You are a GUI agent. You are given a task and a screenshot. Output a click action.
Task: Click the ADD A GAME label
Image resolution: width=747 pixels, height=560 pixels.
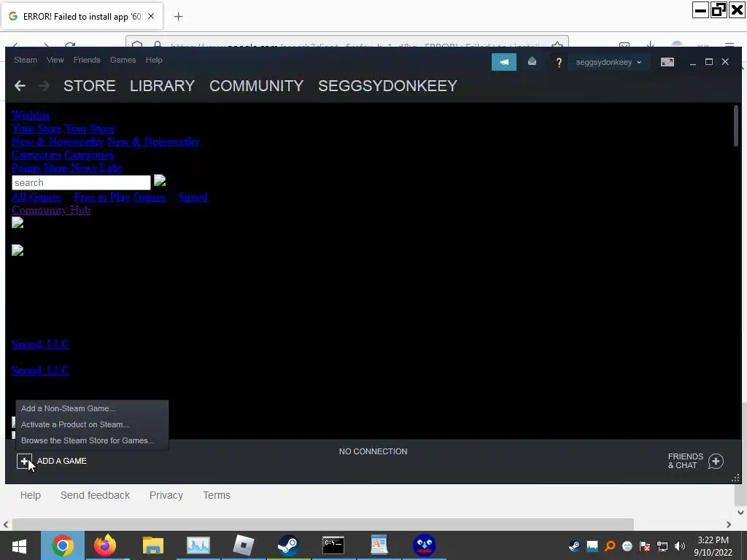tap(62, 461)
